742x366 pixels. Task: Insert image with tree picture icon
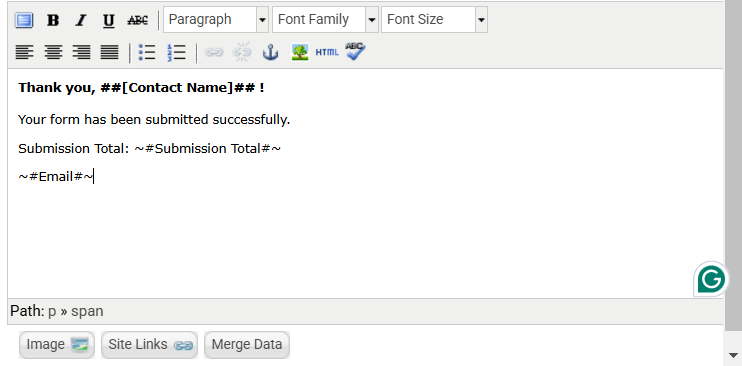[x=300, y=52]
